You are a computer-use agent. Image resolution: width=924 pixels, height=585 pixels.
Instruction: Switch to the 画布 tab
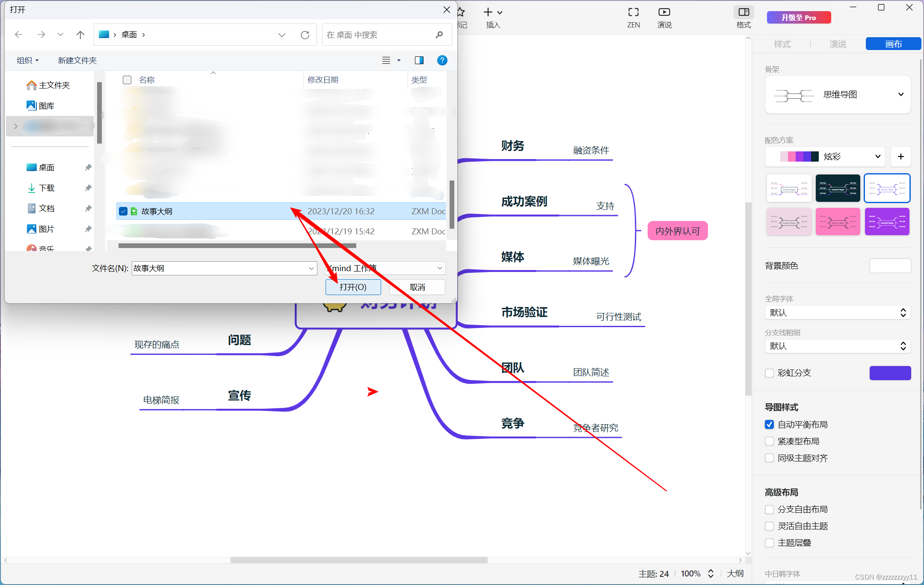tap(893, 44)
